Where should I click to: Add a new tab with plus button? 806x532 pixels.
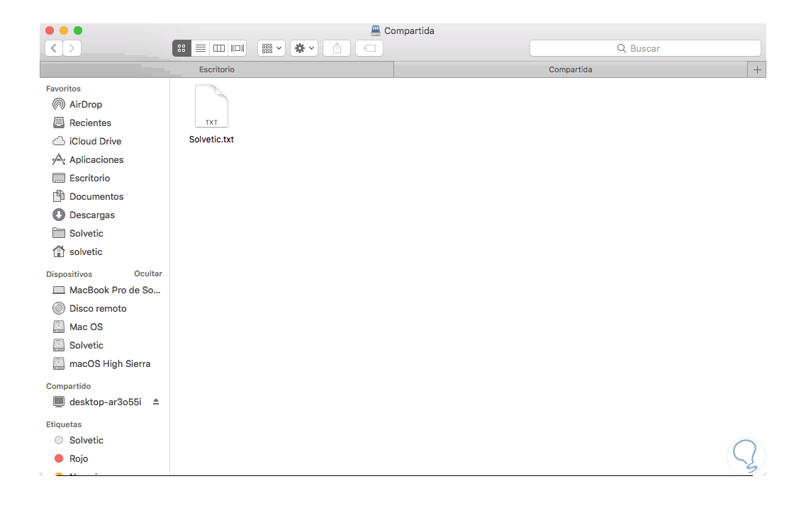pyautogui.click(x=756, y=70)
